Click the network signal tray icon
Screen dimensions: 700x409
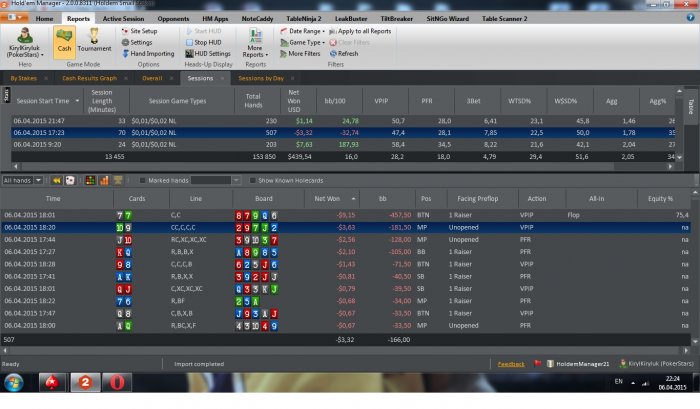645,383
